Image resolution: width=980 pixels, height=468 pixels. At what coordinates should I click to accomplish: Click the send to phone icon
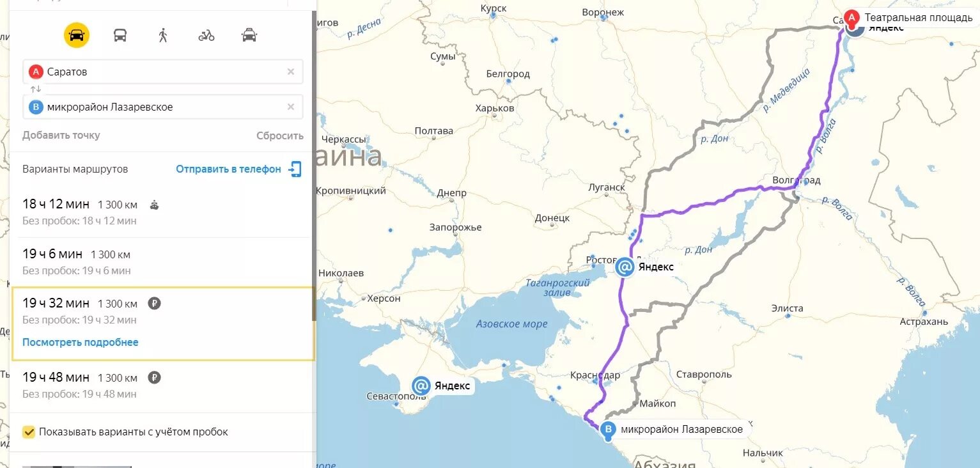point(294,169)
